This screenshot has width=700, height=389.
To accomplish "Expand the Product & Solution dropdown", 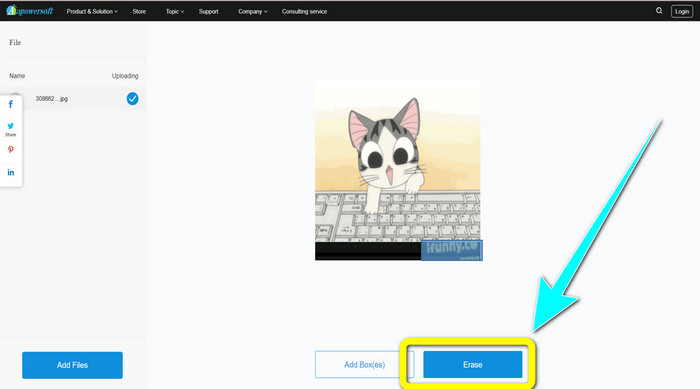I will pos(92,12).
